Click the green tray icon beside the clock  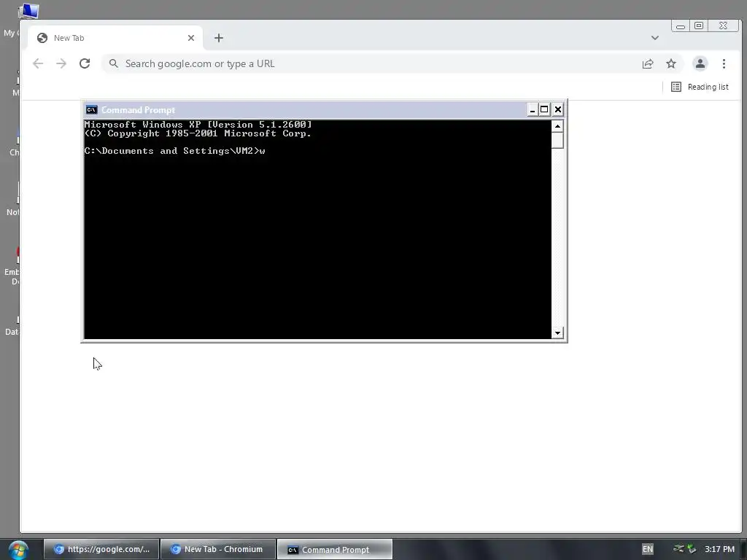[692, 549]
